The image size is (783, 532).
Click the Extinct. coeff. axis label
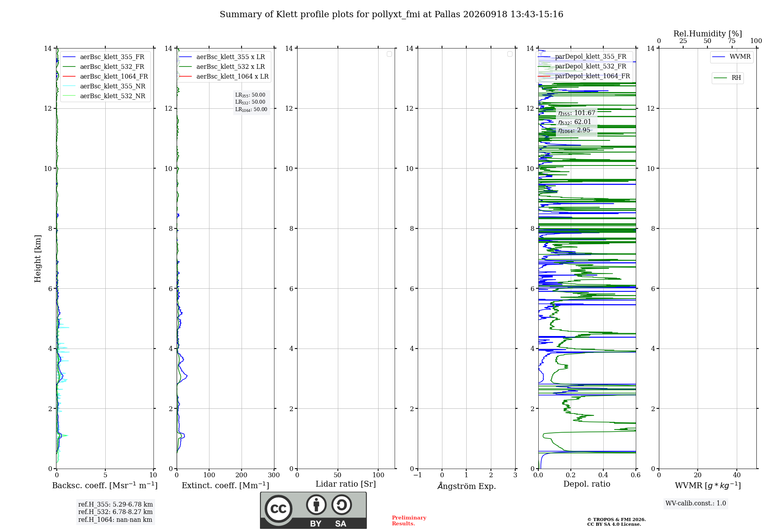(226, 485)
